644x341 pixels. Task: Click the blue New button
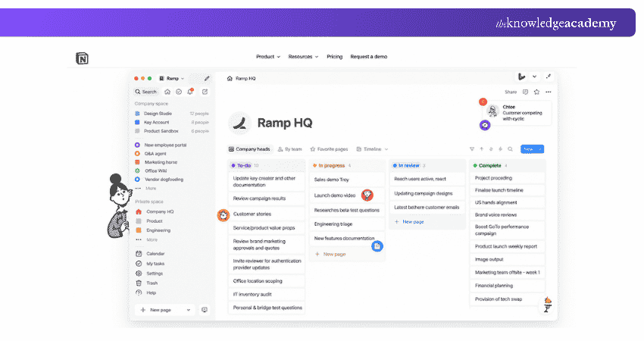pos(532,149)
